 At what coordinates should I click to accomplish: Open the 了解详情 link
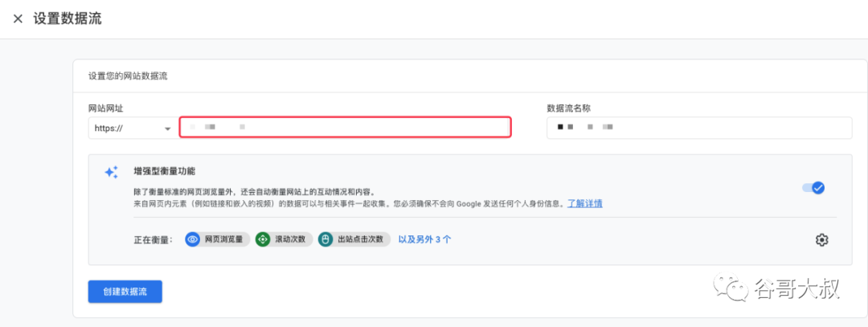click(x=585, y=203)
